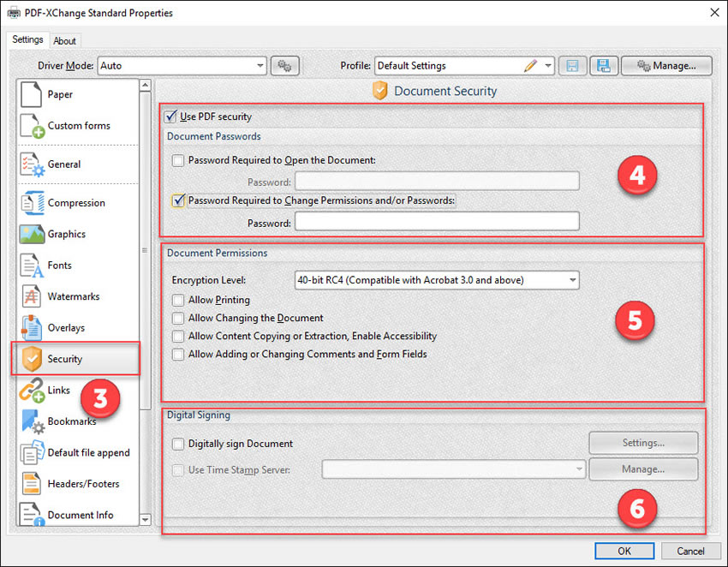Viewport: 728px width, 567px height.
Task: Close the Properties dialog window
Action: [714, 13]
